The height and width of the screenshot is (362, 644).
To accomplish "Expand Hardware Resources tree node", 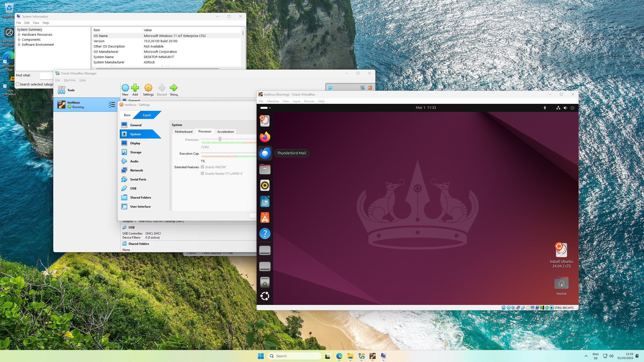I will [19, 35].
